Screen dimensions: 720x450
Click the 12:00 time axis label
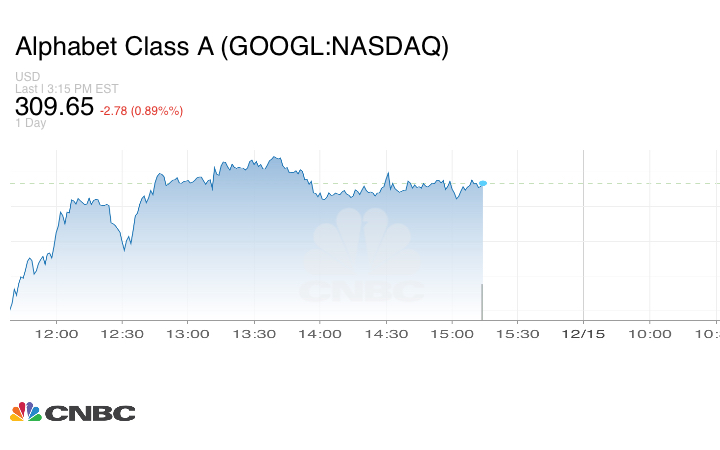click(x=56, y=334)
